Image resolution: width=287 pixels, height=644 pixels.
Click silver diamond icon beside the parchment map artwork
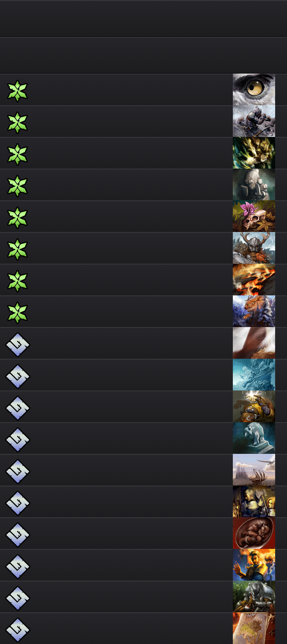[x=18, y=630]
